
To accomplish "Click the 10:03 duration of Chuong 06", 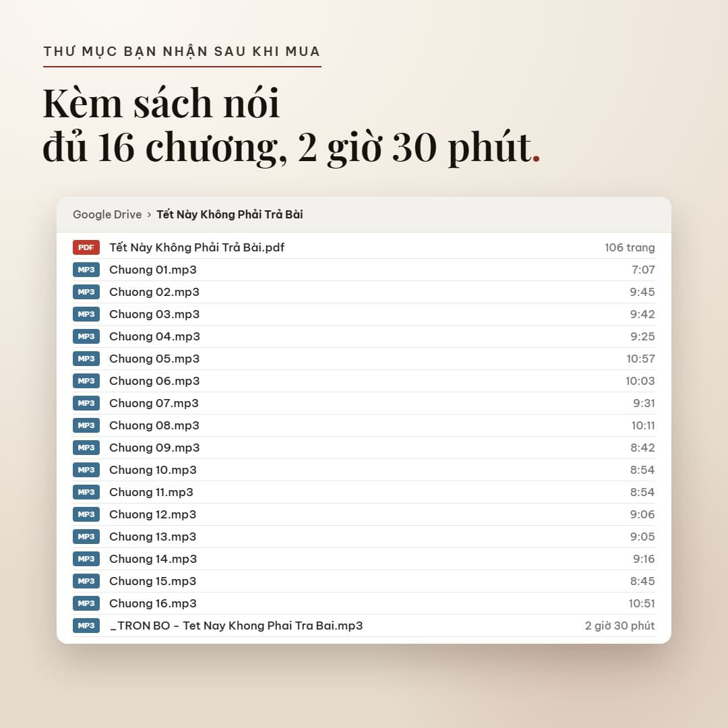I will [640, 381].
